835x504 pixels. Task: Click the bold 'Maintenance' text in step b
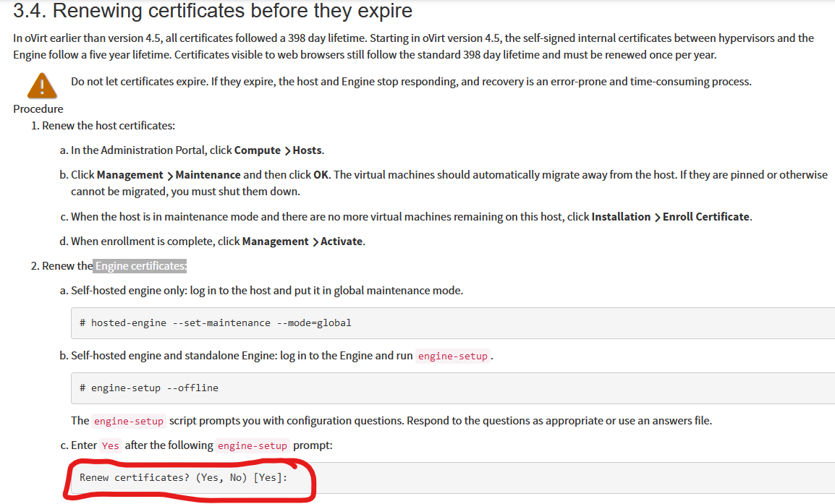208,175
